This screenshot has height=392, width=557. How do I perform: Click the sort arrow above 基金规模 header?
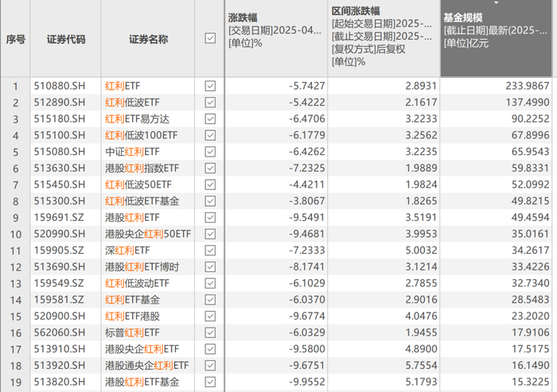pos(497,3)
